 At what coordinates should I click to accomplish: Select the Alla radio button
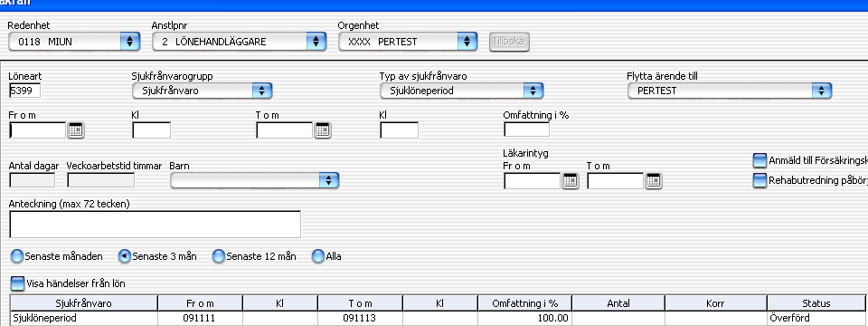point(318,256)
